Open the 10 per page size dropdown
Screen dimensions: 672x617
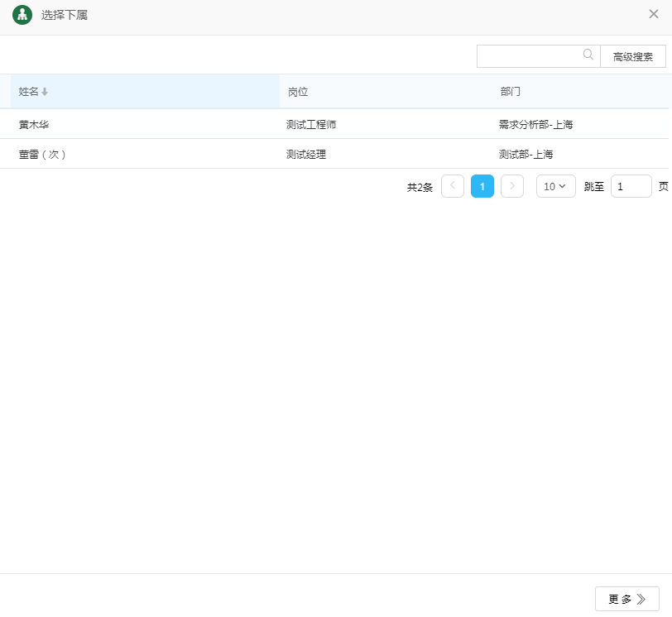click(555, 186)
